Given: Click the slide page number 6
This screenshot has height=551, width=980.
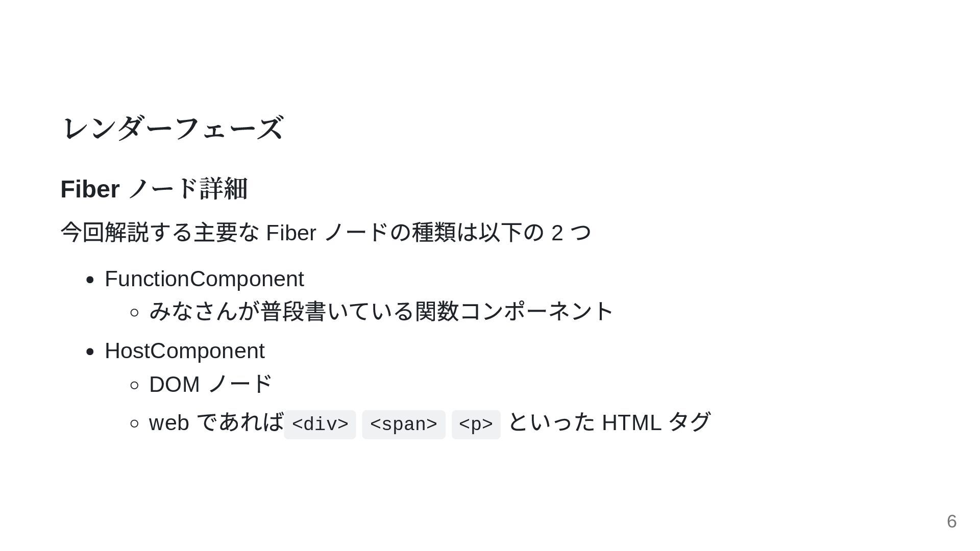Looking at the screenshot, I should coord(951,521).
